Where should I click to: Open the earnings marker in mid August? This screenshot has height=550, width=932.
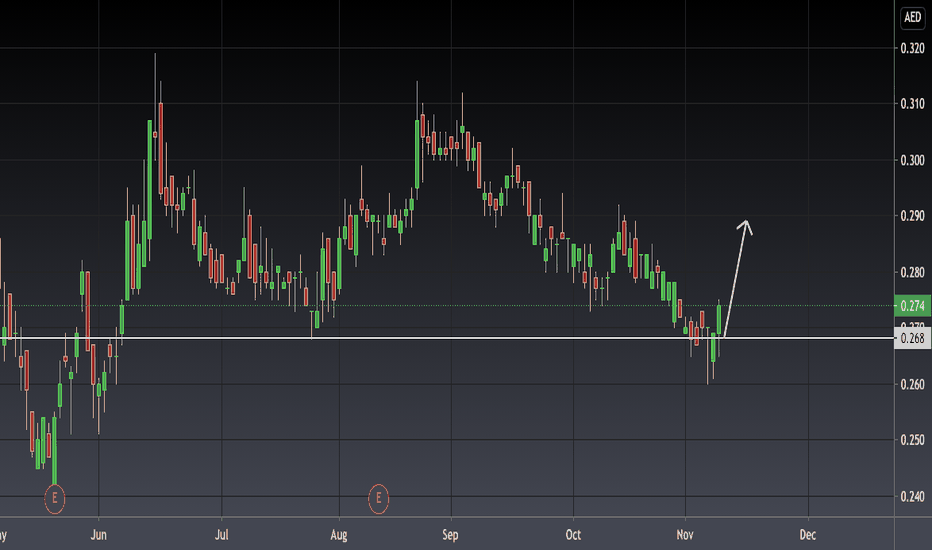coord(379,498)
